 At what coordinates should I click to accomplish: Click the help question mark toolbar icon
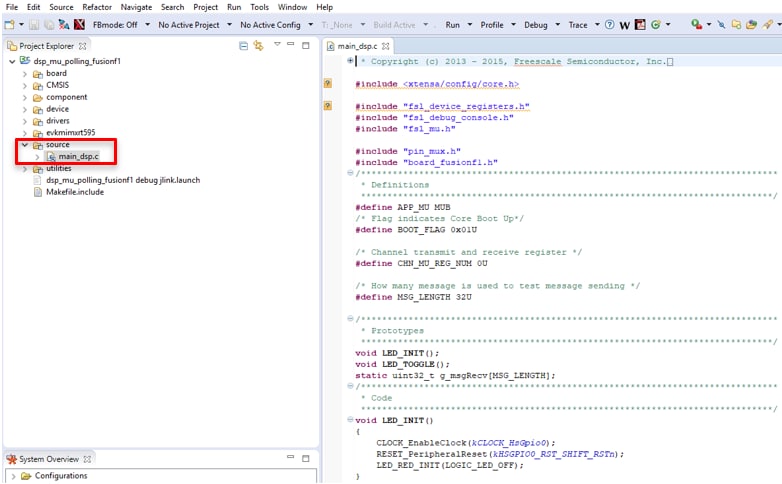(610, 24)
